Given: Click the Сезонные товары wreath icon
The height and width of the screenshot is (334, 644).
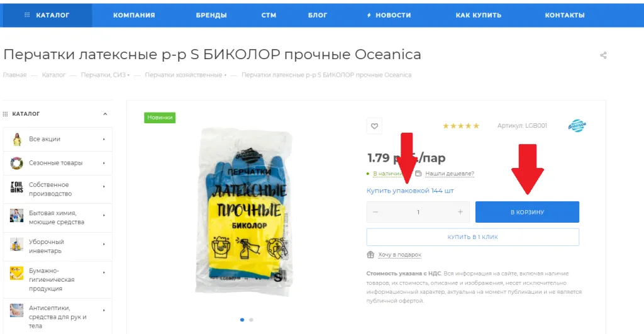Looking at the screenshot, I should 16,163.
